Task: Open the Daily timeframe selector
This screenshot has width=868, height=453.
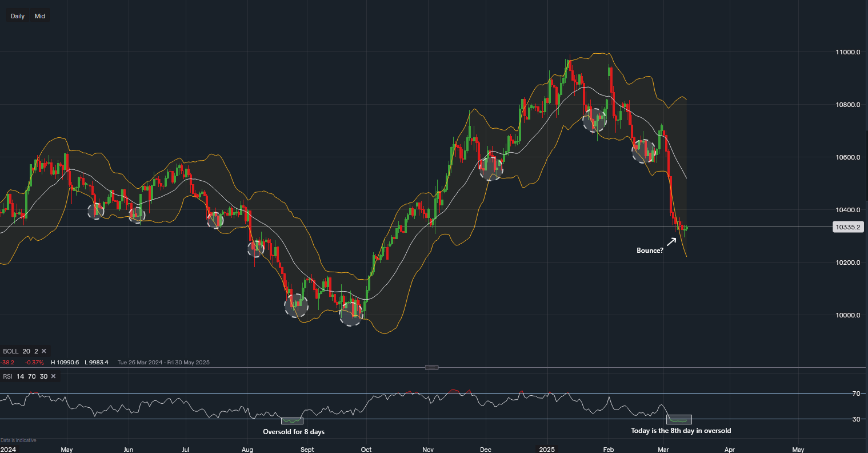Action: (x=18, y=16)
